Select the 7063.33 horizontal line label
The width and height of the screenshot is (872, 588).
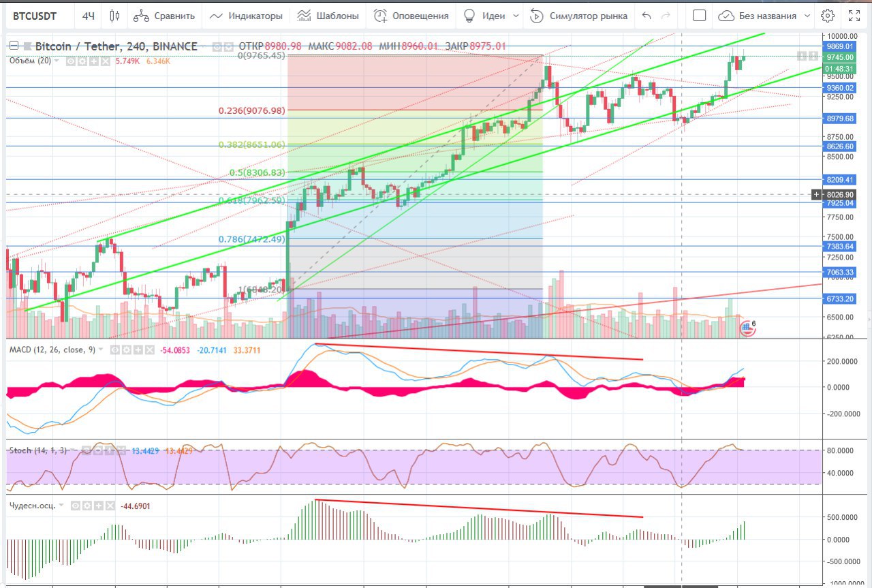tap(840, 273)
